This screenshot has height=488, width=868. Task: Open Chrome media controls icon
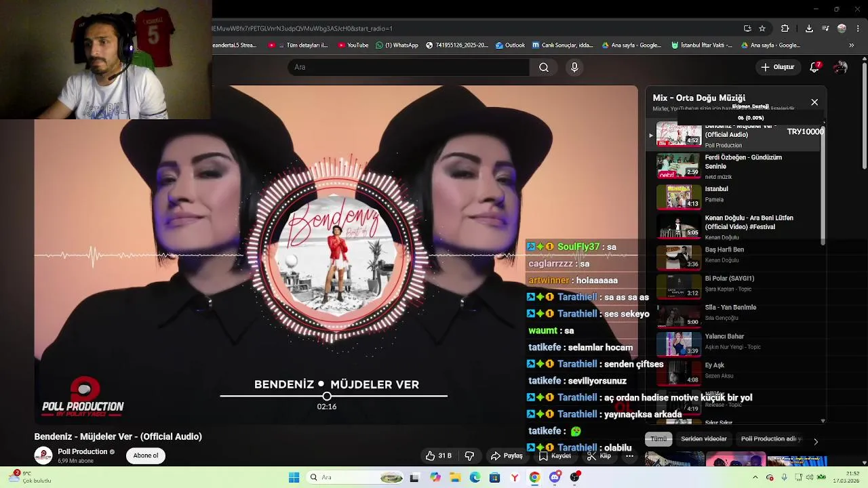point(825,28)
